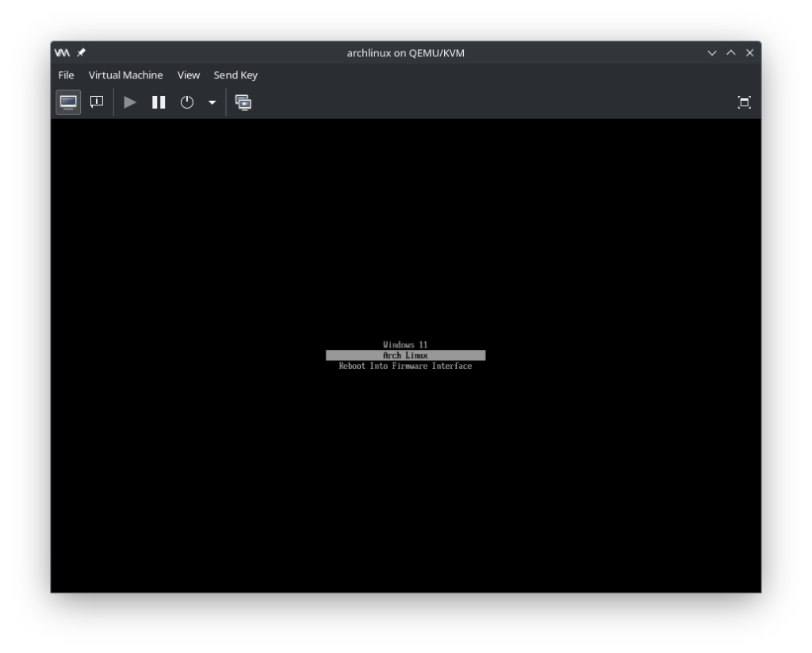Open the Send Key menu

[x=236, y=75]
